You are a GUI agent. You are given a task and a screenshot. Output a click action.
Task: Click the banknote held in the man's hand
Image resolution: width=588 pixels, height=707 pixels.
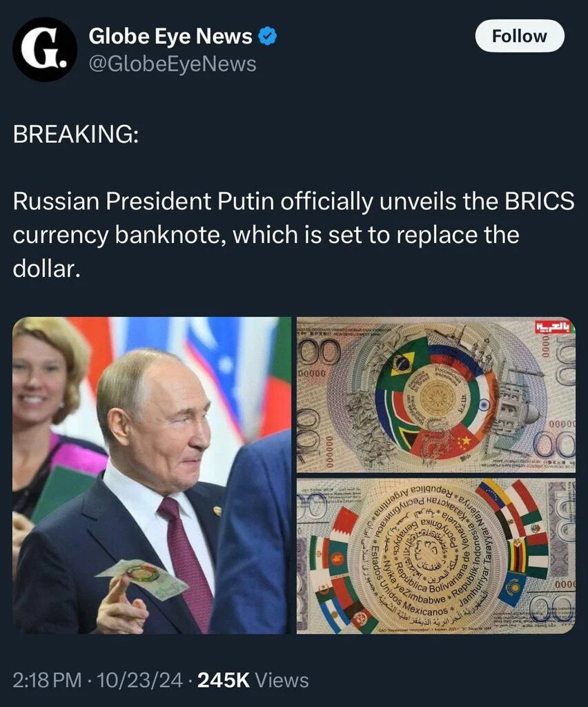[x=142, y=579]
